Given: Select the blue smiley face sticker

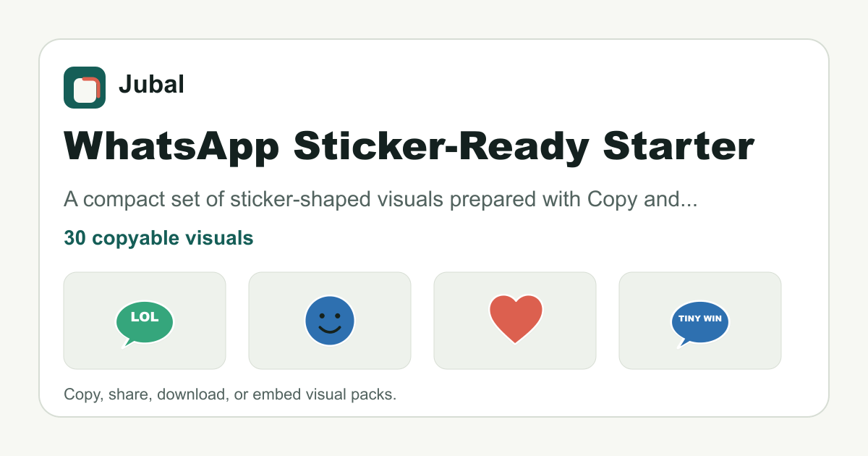Looking at the screenshot, I should point(330,321).
